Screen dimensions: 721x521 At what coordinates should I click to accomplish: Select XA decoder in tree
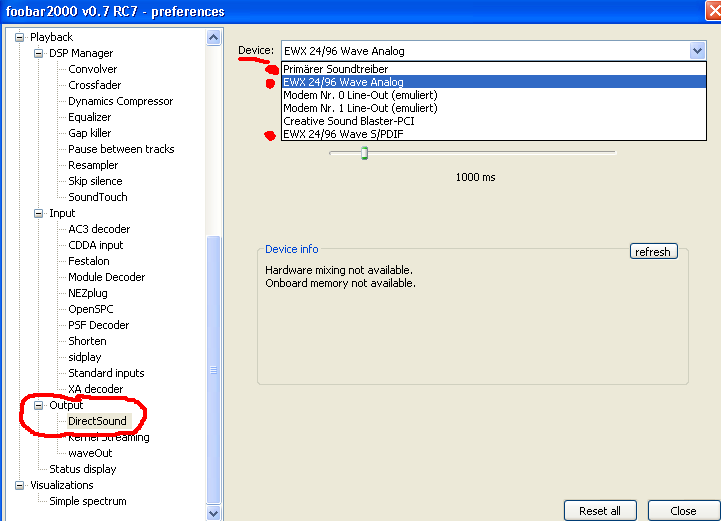tap(96, 389)
